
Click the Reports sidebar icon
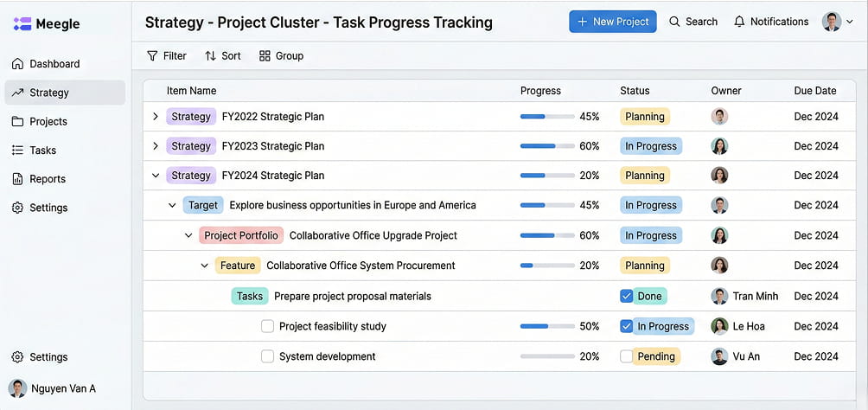tap(17, 179)
